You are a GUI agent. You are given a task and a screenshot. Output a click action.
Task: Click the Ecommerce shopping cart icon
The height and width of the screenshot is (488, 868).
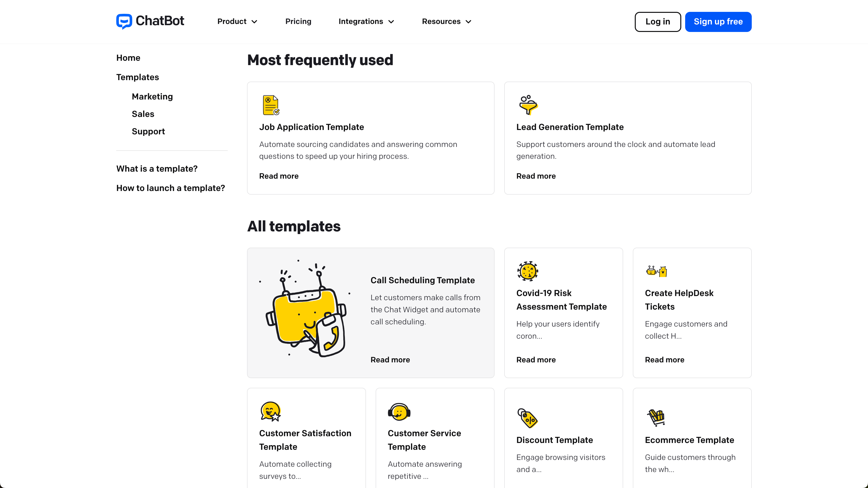coord(656,418)
